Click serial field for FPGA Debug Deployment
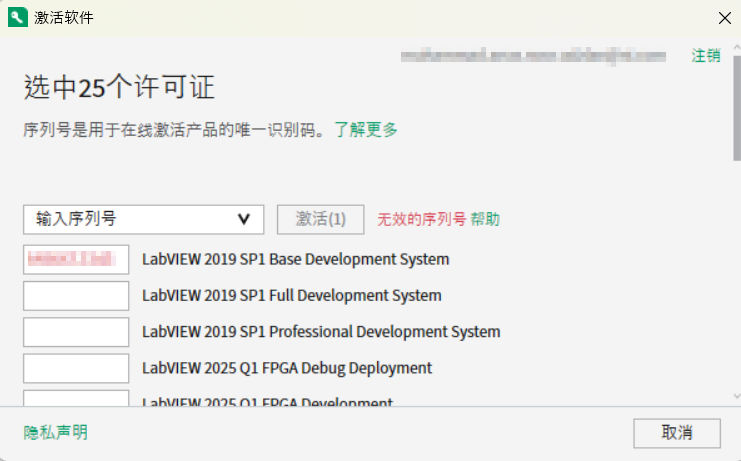 point(76,368)
